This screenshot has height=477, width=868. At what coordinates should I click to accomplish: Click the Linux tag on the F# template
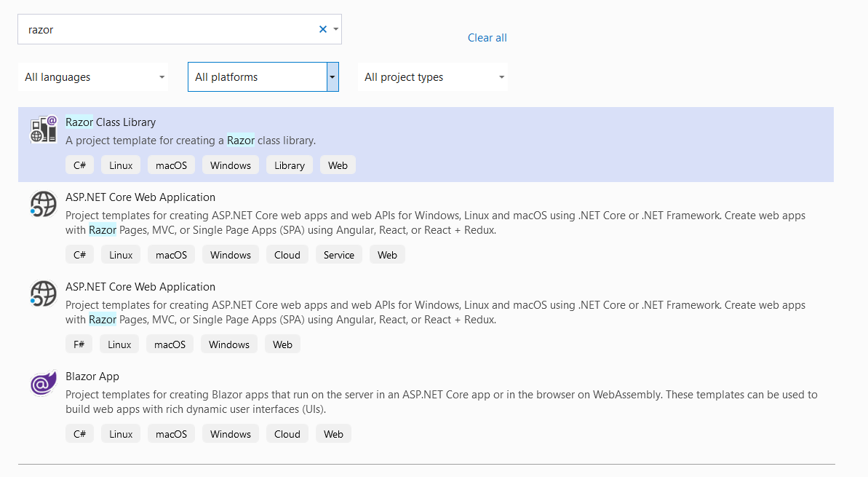pos(119,344)
